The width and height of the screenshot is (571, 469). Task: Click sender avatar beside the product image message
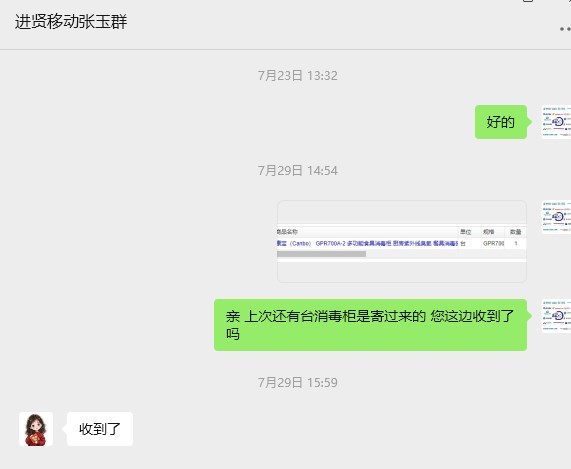click(556, 217)
